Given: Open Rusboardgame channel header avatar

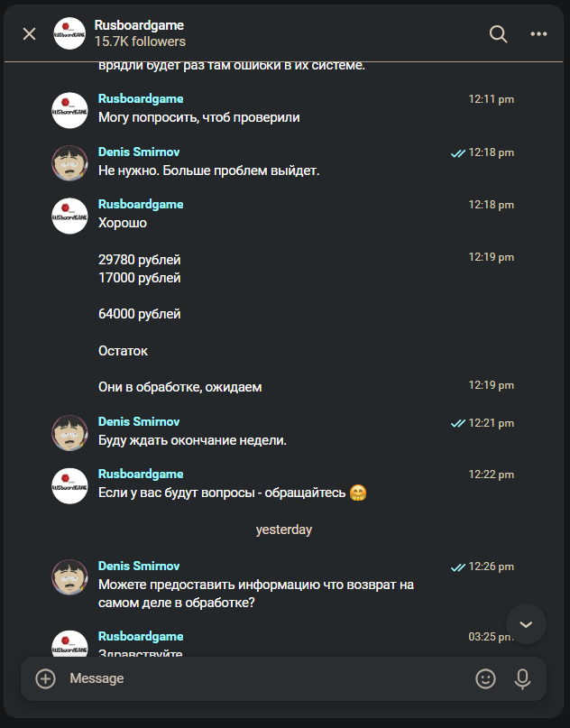Looking at the screenshot, I should coord(69,33).
